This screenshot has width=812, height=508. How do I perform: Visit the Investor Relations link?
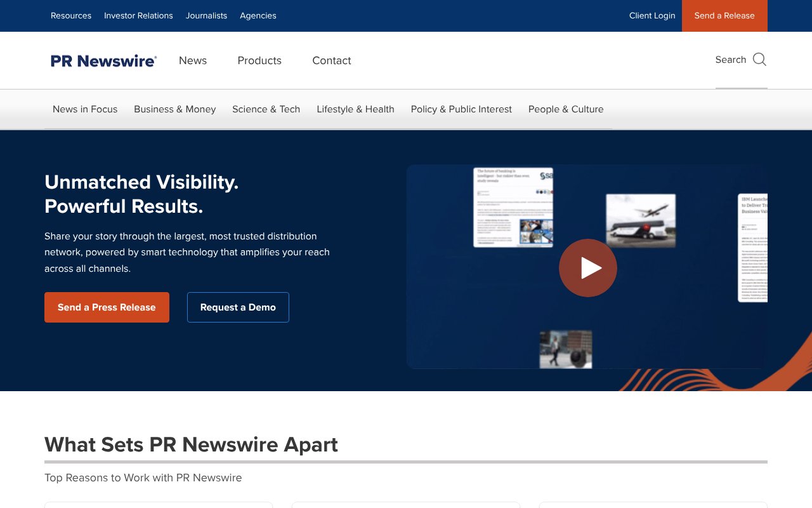pos(138,16)
